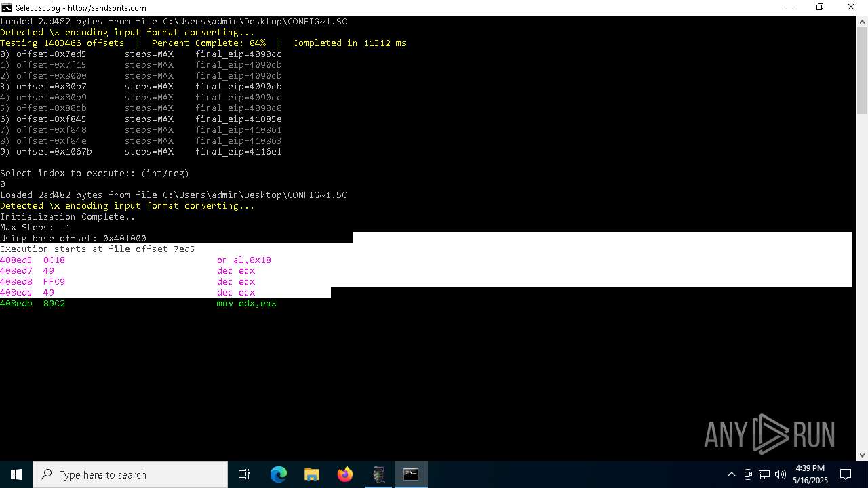Image resolution: width=868 pixels, height=488 pixels.
Task: Select the command prompt taskbar icon
Action: (x=411, y=474)
